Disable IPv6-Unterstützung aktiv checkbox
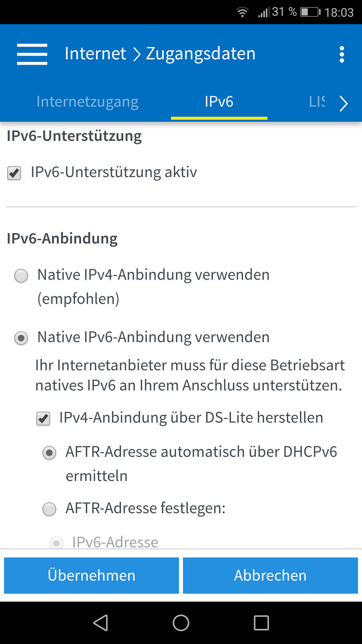The height and width of the screenshot is (644, 362). pos(13,172)
